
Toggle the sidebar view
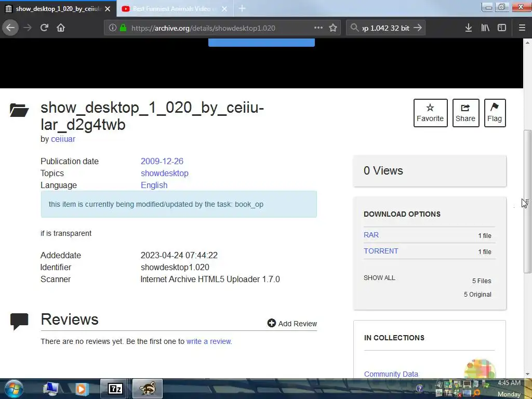502,28
